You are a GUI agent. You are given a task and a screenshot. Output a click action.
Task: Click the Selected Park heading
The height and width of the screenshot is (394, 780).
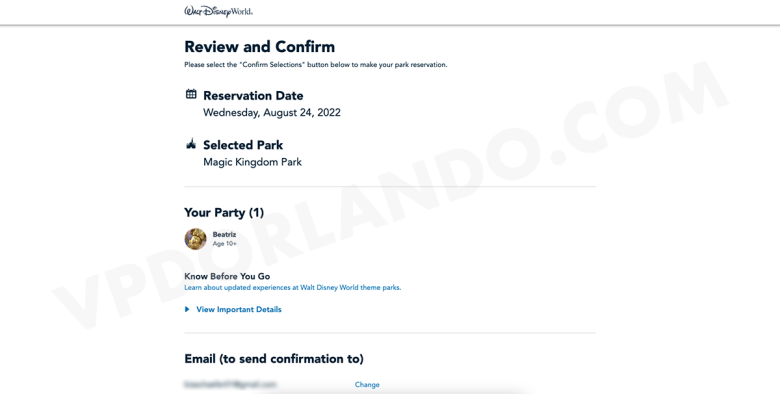coord(243,145)
